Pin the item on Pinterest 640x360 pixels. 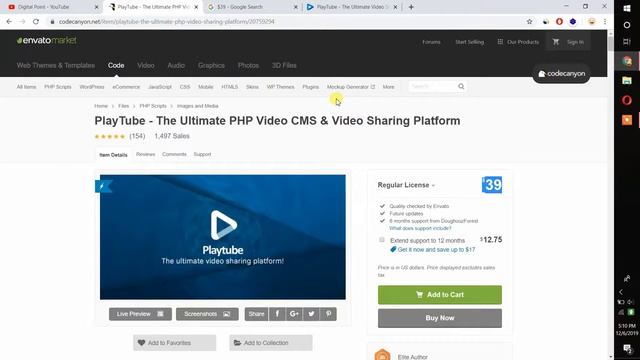coord(328,314)
